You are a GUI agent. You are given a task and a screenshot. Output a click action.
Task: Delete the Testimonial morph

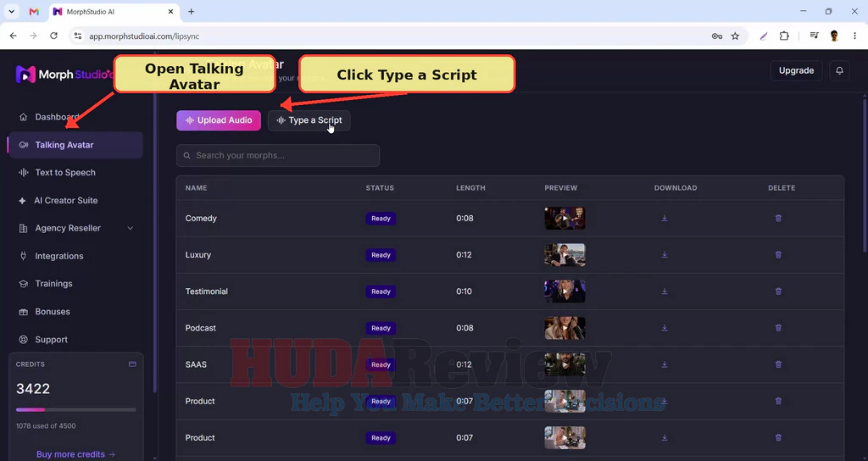[778, 292]
